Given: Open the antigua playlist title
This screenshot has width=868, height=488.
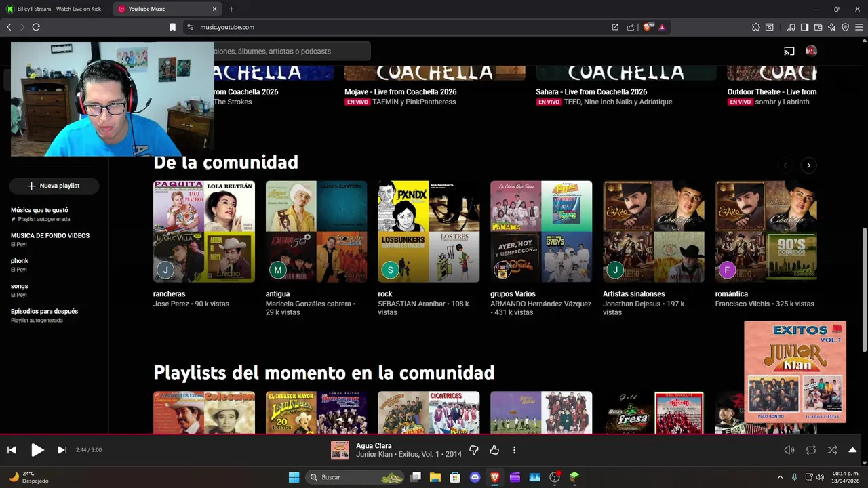Looking at the screenshot, I should (x=277, y=294).
